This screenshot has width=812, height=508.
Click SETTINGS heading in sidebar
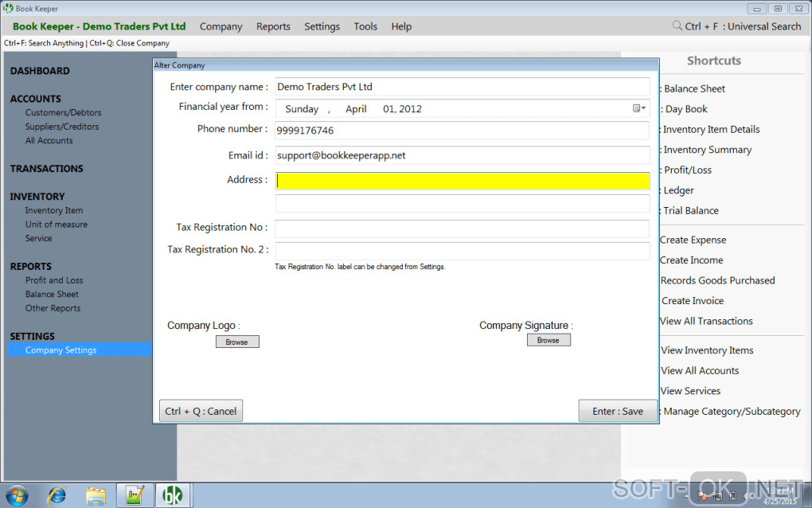coord(32,337)
